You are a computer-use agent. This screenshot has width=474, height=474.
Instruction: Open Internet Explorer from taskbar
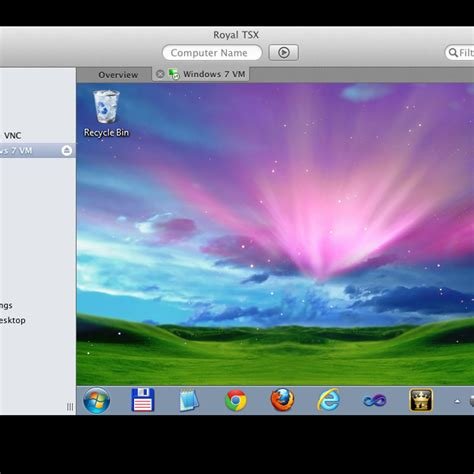pos(329,400)
